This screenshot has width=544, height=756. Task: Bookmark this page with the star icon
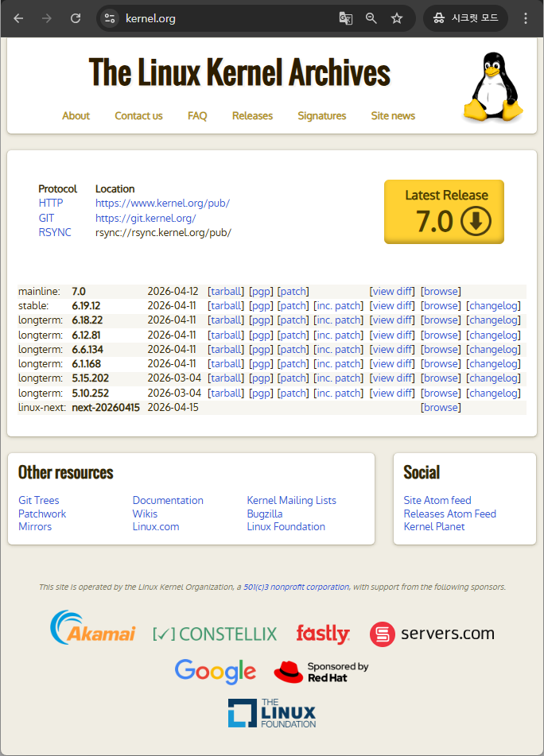(x=396, y=18)
